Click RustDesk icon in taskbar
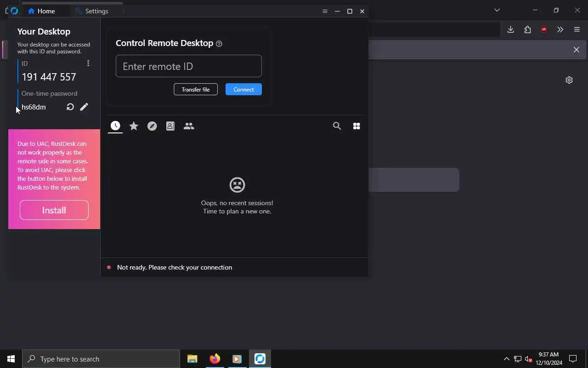 coord(260,359)
